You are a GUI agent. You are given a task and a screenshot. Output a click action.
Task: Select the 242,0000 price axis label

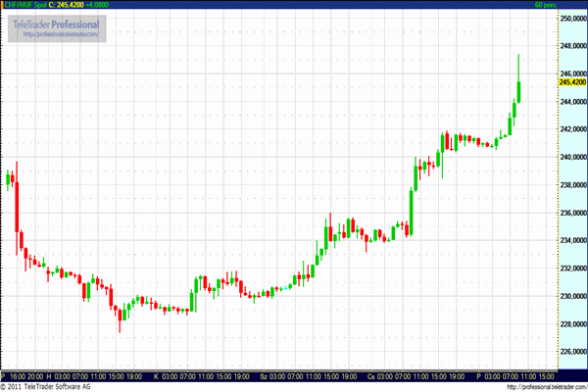click(x=573, y=129)
